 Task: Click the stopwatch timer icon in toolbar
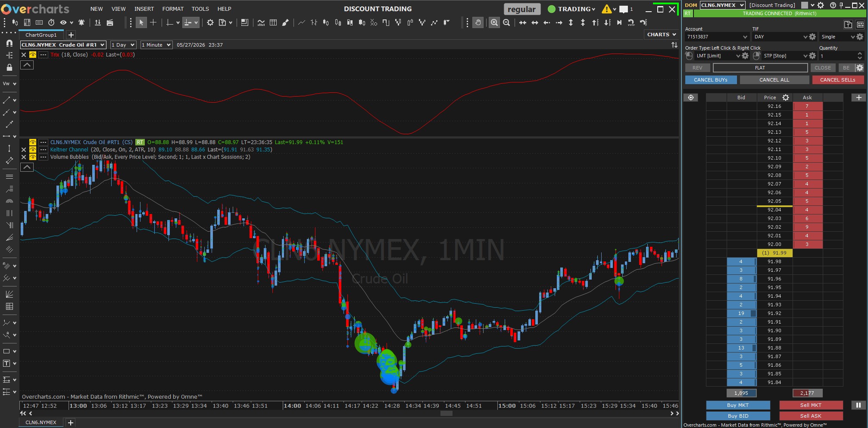click(x=51, y=22)
